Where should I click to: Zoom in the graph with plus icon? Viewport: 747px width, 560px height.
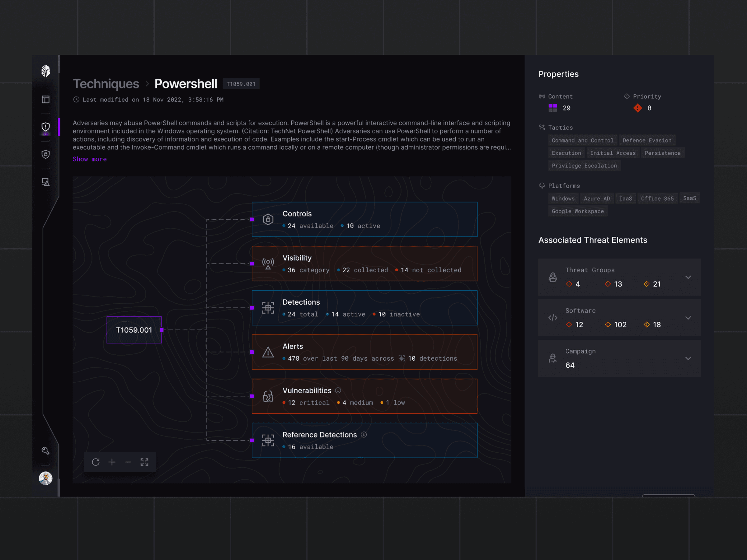pyautogui.click(x=112, y=462)
